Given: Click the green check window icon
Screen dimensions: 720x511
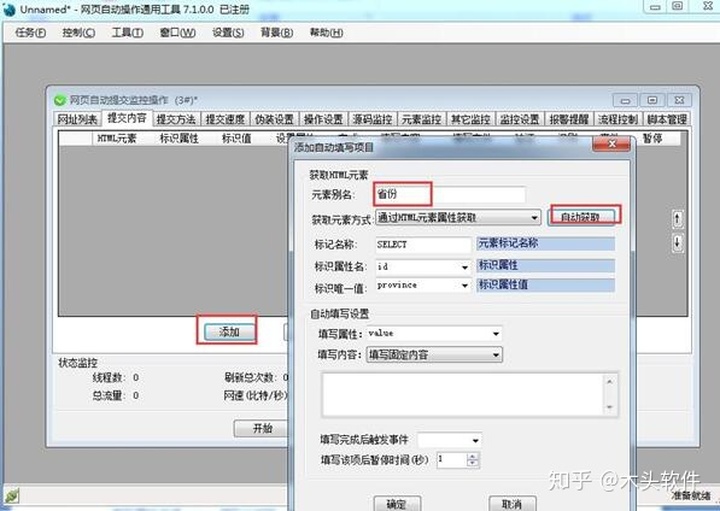Looking at the screenshot, I should (x=60, y=100).
